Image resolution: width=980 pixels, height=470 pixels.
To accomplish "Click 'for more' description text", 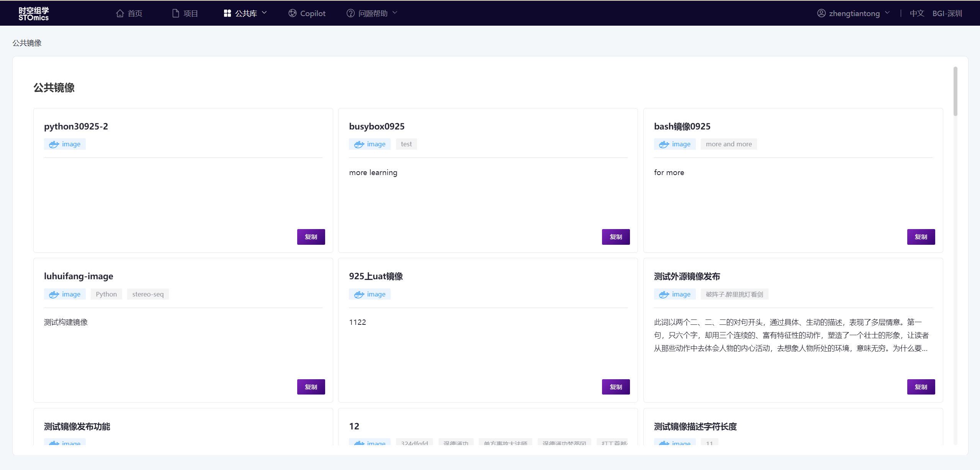I will pos(669,173).
